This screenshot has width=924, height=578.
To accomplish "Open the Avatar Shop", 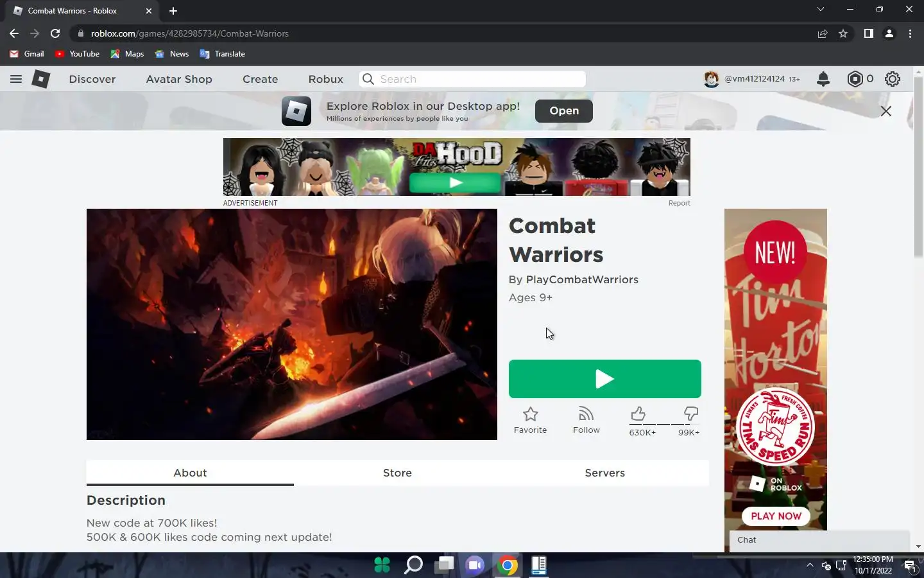I will 179,79.
